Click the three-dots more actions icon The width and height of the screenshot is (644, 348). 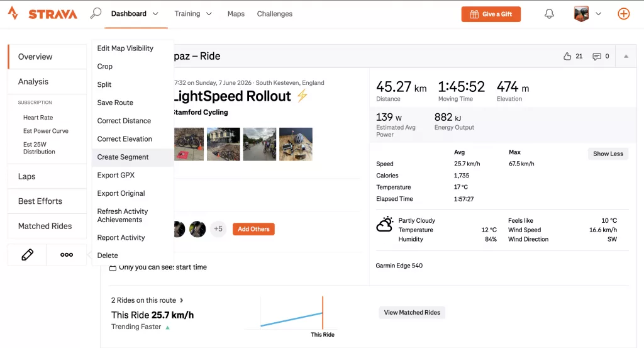(x=67, y=255)
